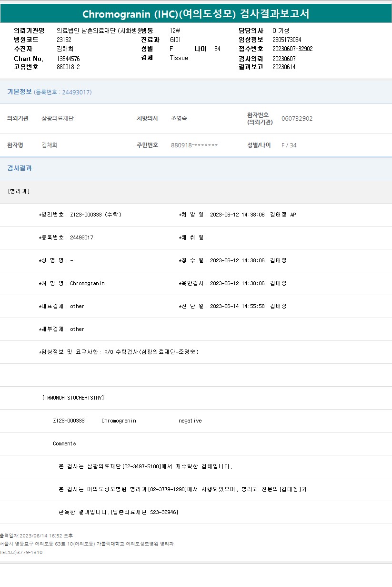Click 조영숙 in the 처방의사 field
Viewport: 392px width, 587px height.
point(179,118)
